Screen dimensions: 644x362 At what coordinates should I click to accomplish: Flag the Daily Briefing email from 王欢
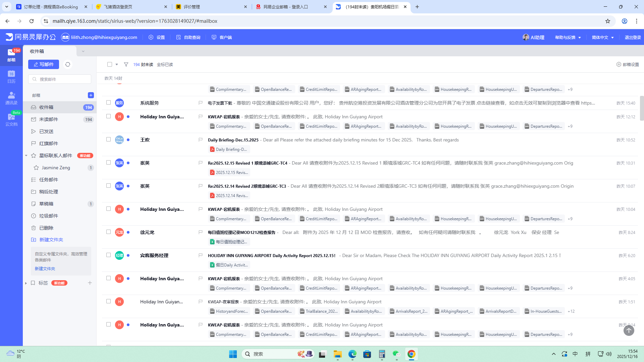pos(201,140)
